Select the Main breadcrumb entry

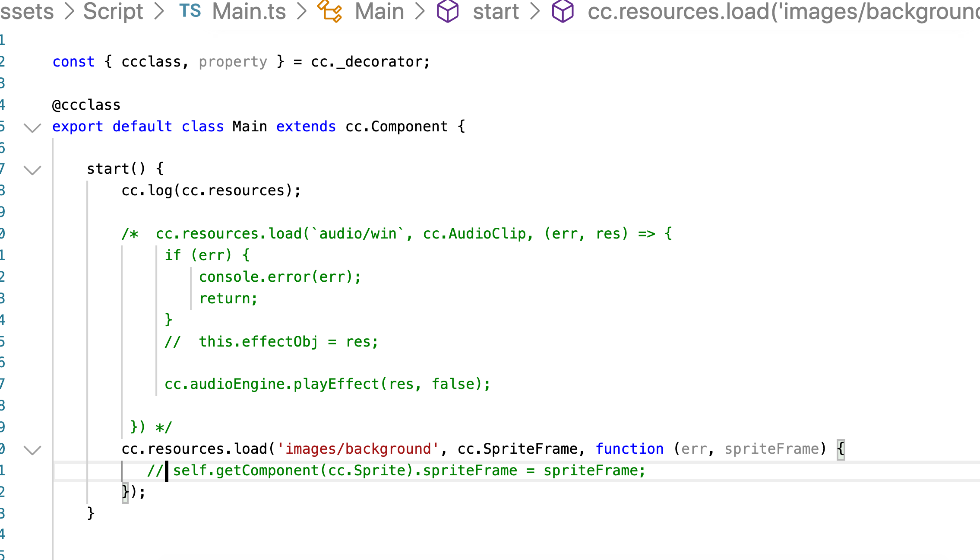point(379,11)
